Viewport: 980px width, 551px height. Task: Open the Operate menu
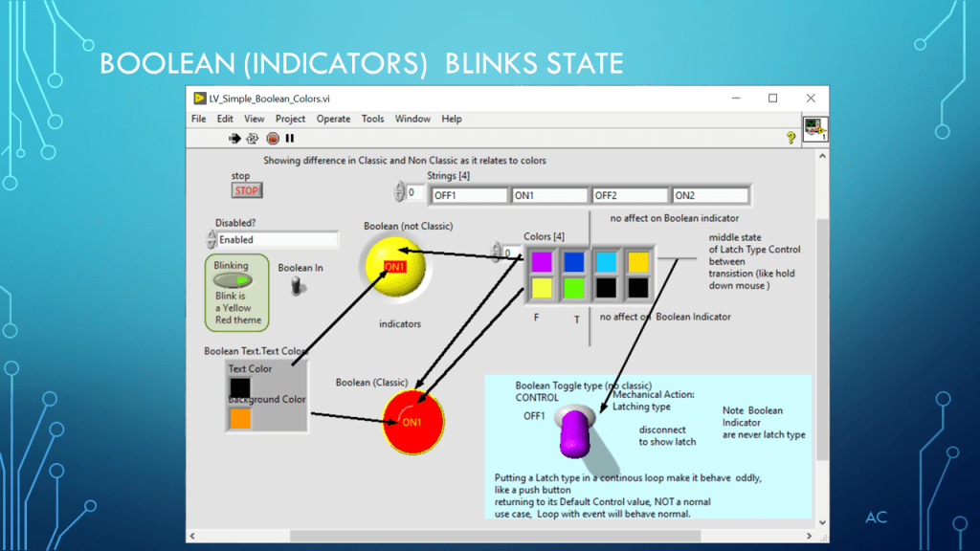click(x=333, y=119)
